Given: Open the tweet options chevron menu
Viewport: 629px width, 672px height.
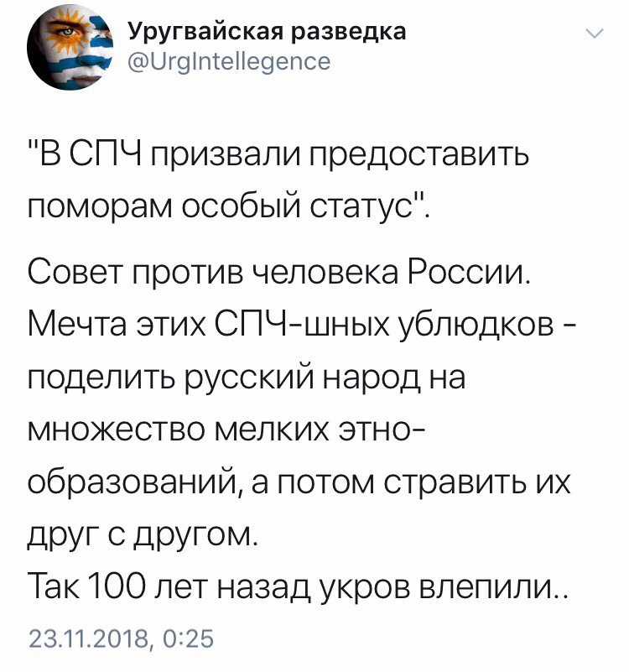Looking at the screenshot, I should [595, 34].
